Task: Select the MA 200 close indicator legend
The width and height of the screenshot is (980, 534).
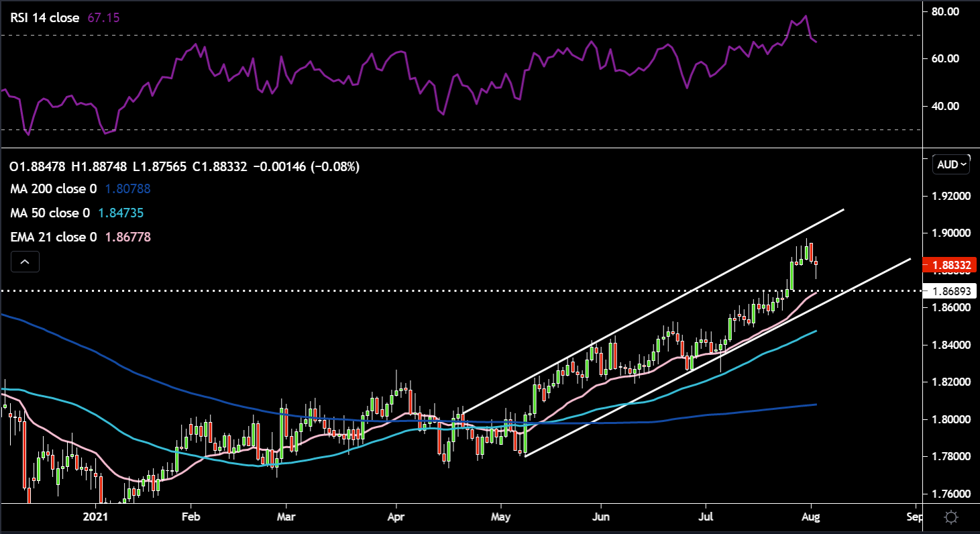Action: [54, 189]
